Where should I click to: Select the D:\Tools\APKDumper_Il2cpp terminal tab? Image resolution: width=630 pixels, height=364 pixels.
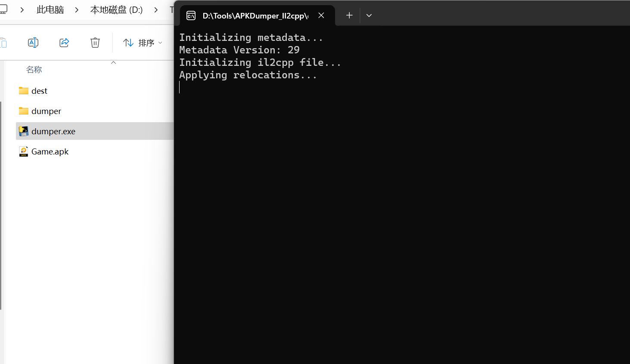pos(257,15)
